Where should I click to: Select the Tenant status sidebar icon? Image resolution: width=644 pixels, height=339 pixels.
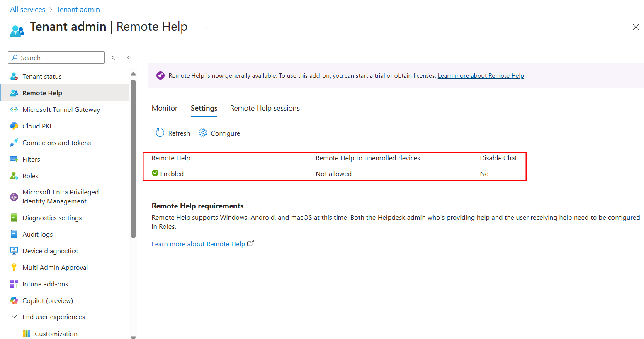pyautogui.click(x=14, y=76)
